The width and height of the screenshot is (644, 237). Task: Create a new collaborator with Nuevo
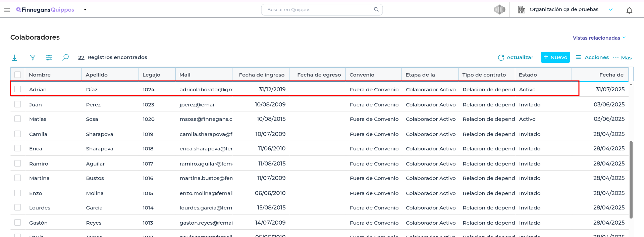pyautogui.click(x=555, y=57)
